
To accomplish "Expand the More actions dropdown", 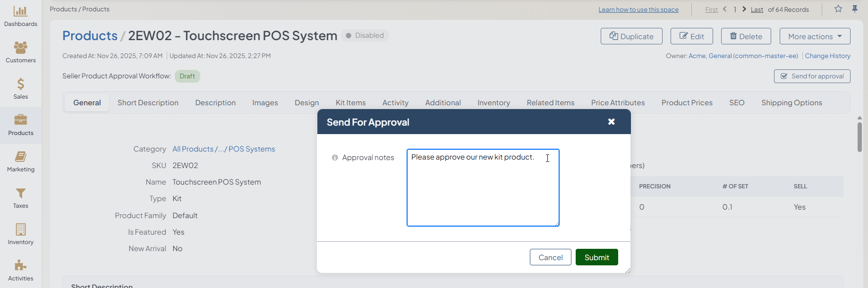I will 815,36.
